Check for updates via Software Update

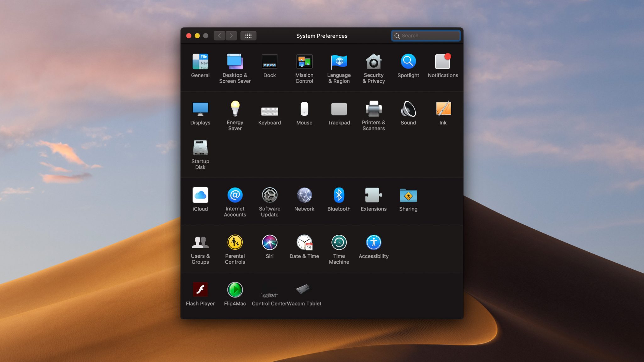click(269, 195)
